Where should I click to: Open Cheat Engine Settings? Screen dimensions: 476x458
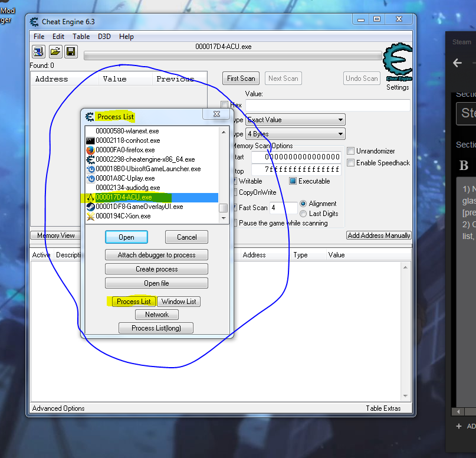click(398, 87)
